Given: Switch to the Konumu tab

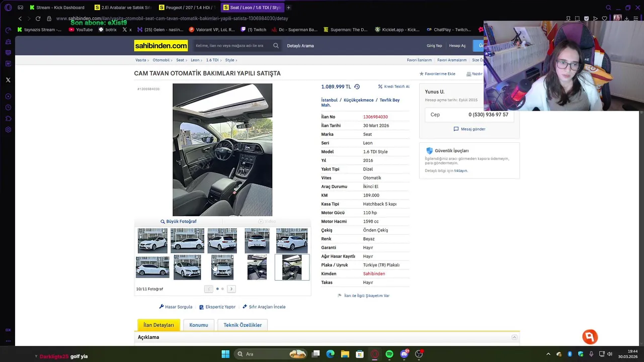Looking at the screenshot, I should pyautogui.click(x=199, y=325).
